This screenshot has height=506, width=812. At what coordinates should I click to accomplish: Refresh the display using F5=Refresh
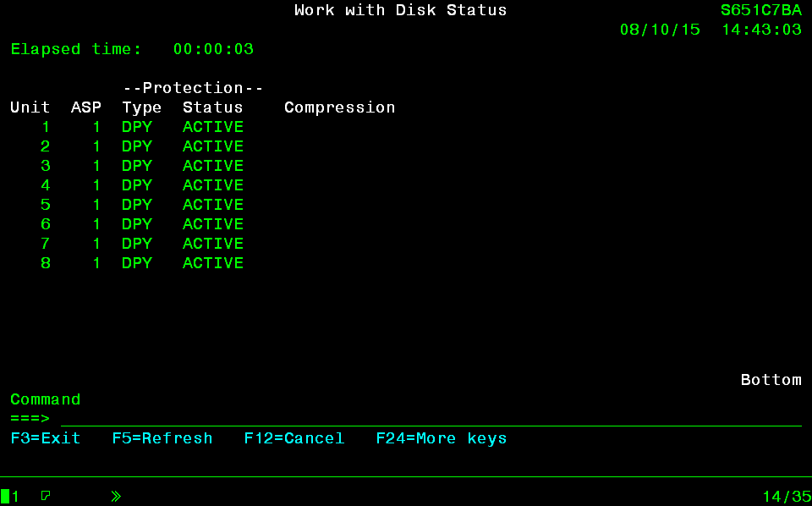[162, 438]
